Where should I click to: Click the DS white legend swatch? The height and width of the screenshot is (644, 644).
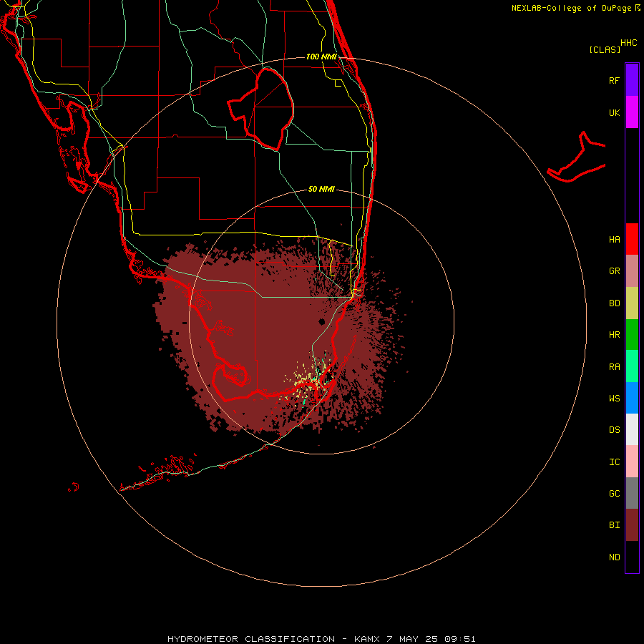(x=632, y=429)
